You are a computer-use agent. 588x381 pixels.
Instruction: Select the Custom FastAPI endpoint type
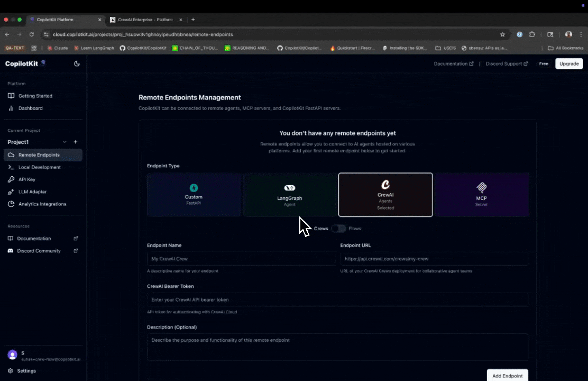(194, 194)
